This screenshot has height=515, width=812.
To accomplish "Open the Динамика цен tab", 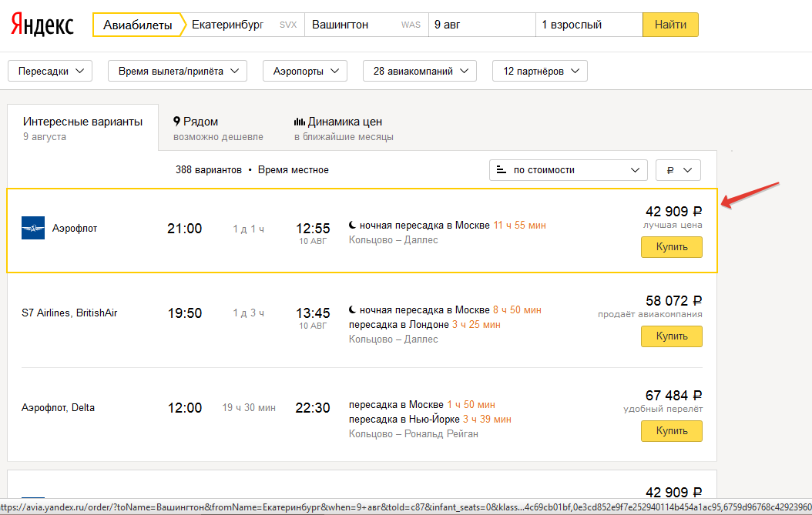I will point(343,129).
